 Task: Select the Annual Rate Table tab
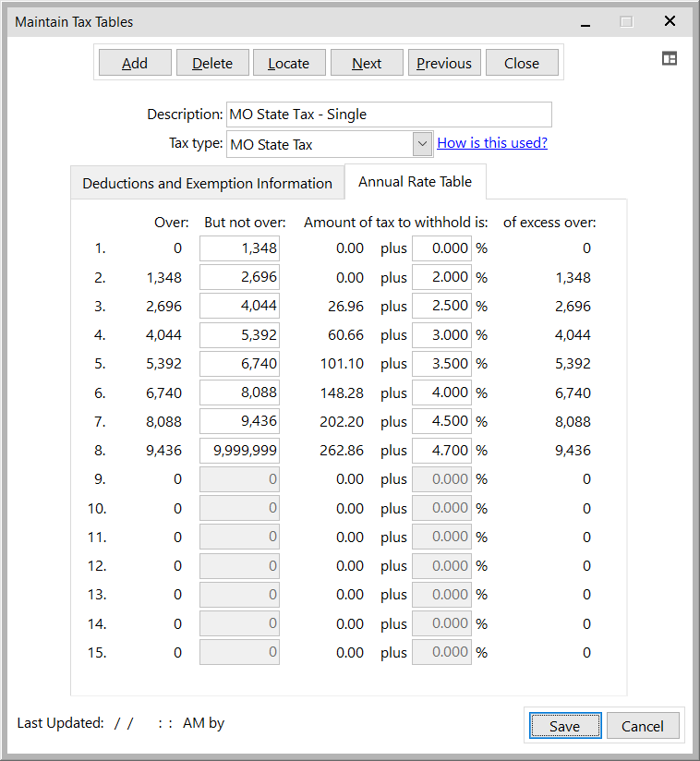[415, 182]
